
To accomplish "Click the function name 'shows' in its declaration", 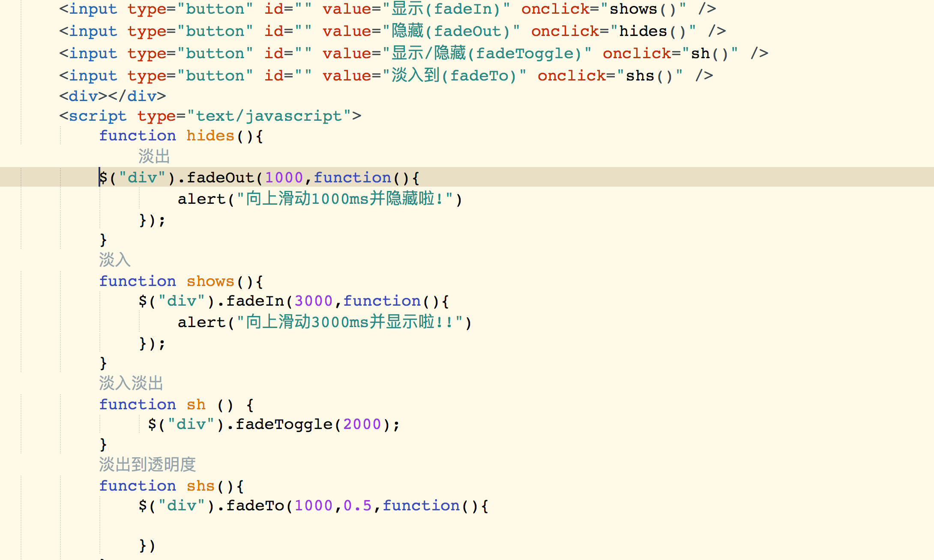I will click(210, 282).
